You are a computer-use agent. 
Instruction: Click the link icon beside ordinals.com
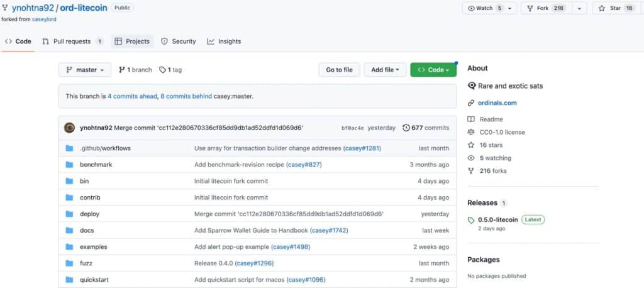(x=472, y=103)
